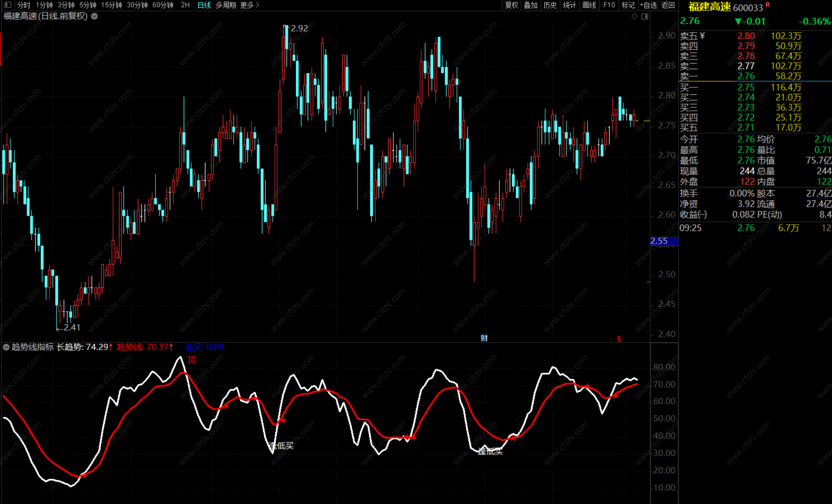Screen dimensions: 832x504
Task: Expand the 趋势线指标 indicator settings arrow
Action: (6, 347)
